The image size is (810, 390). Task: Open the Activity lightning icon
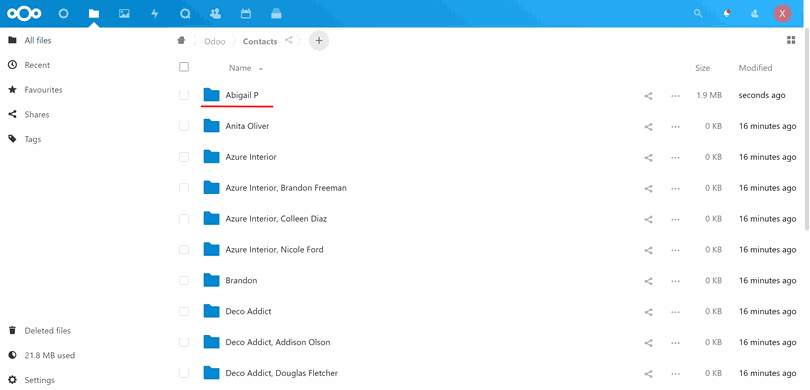pyautogui.click(x=154, y=14)
